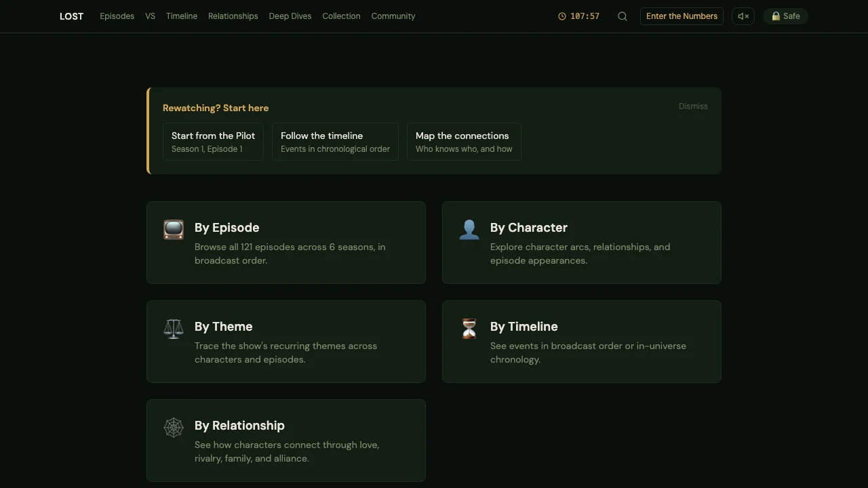Open the Relationships nav item

coord(233,16)
